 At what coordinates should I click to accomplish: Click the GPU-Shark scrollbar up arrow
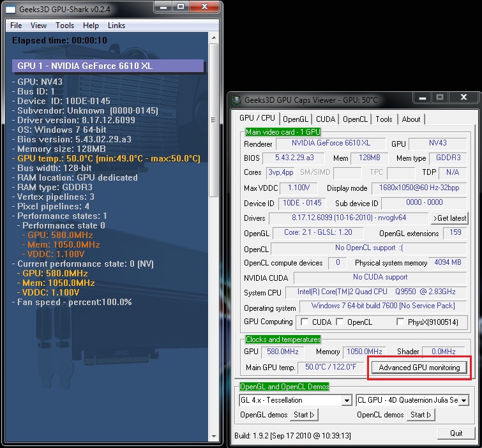coord(214,38)
